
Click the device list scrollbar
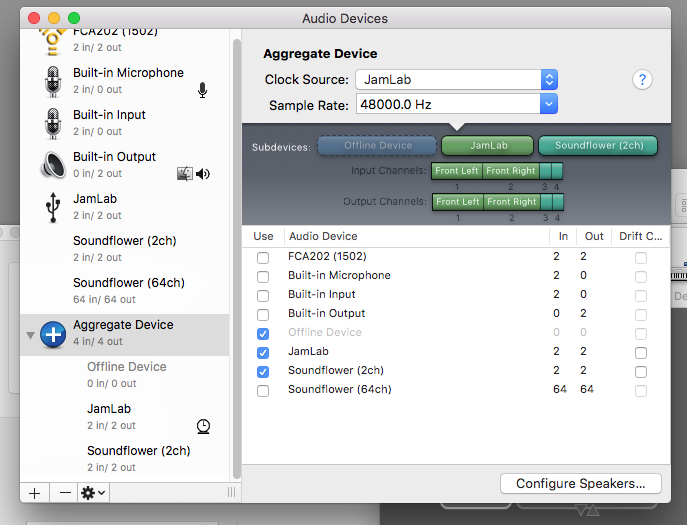click(x=237, y=259)
